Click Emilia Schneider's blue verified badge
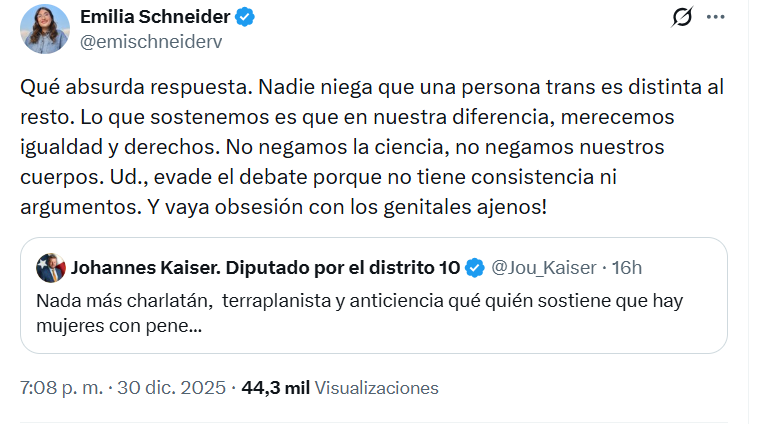Image resolution: width=764 pixels, height=424 pixels. pyautogui.click(x=243, y=17)
